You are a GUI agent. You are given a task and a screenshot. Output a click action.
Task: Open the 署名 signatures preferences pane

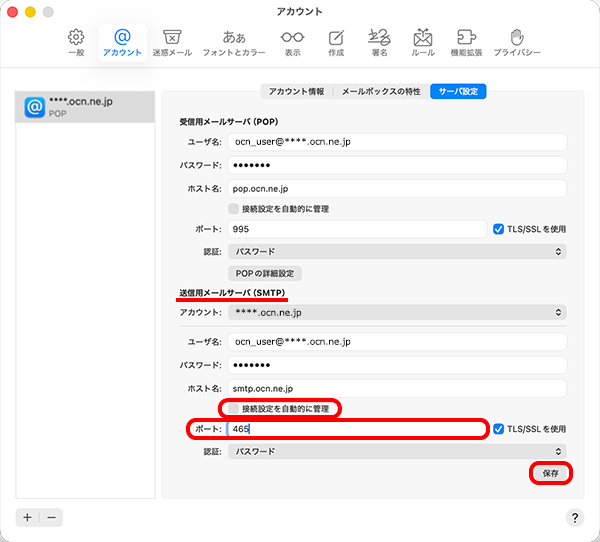click(378, 41)
